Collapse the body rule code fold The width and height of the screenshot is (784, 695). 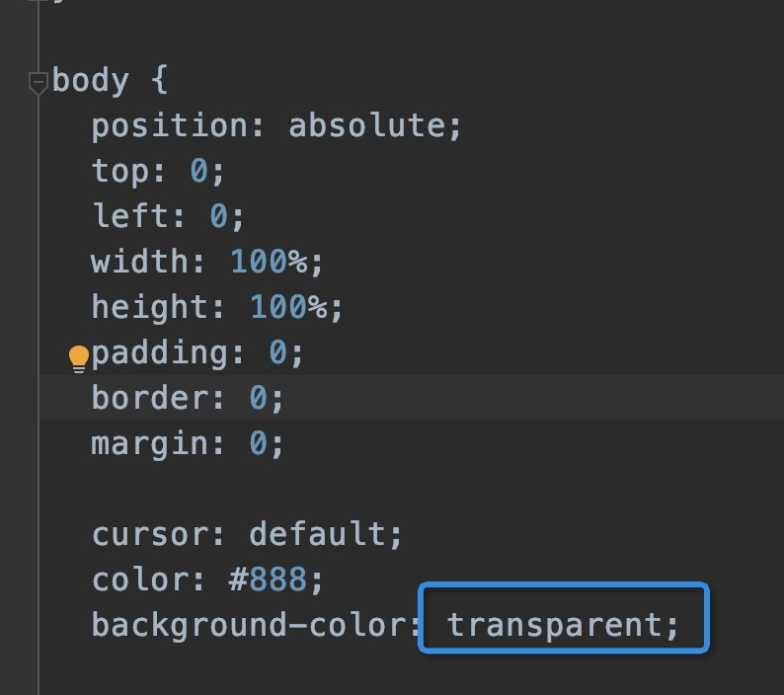[x=39, y=83]
